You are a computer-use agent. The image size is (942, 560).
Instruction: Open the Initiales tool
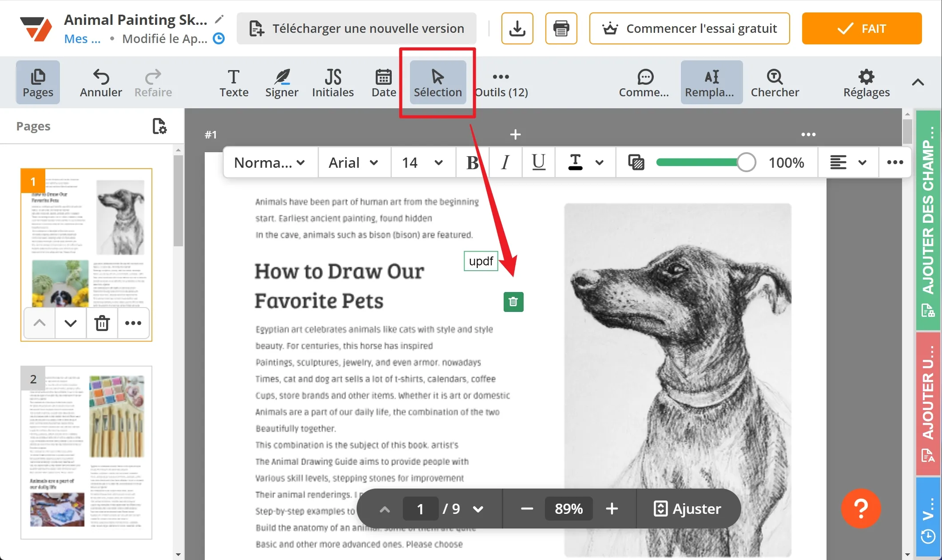tap(333, 82)
